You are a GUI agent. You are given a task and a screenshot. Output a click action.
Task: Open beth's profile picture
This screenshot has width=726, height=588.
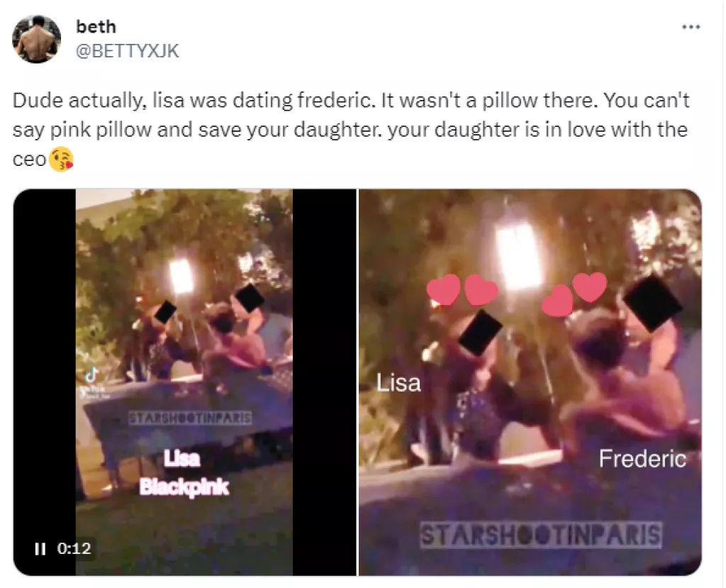[x=35, y=37]
